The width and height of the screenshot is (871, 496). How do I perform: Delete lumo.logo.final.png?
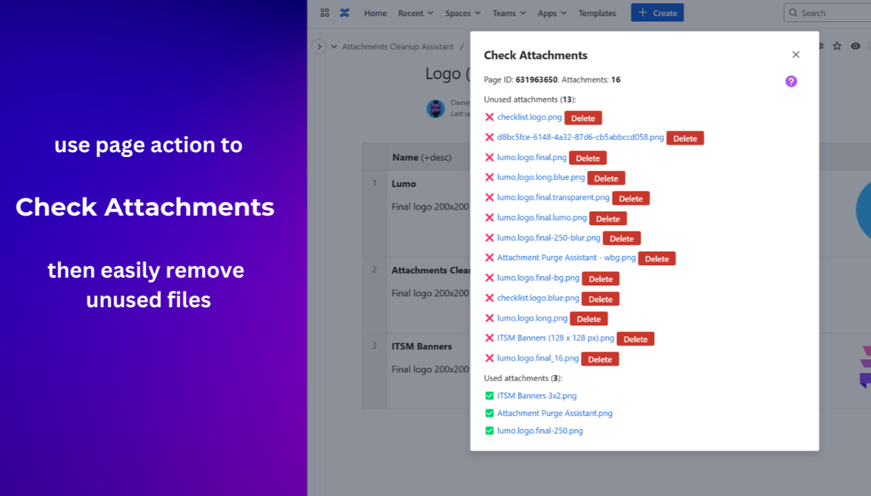pos(588,158)
